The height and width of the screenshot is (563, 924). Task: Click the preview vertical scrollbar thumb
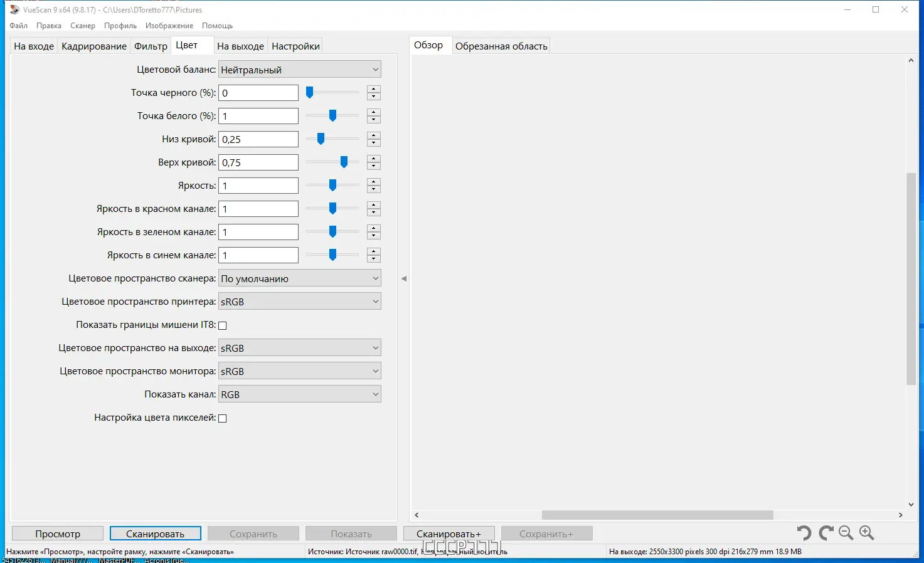coord(911,279)
